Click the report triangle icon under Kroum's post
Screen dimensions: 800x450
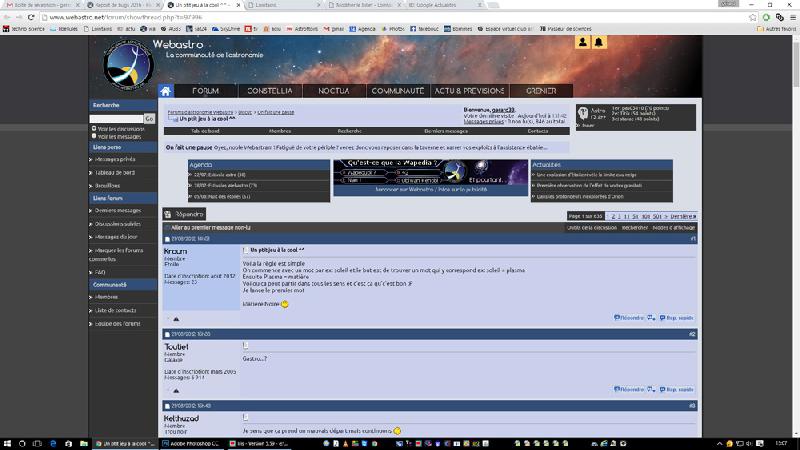tap(176, 319)
